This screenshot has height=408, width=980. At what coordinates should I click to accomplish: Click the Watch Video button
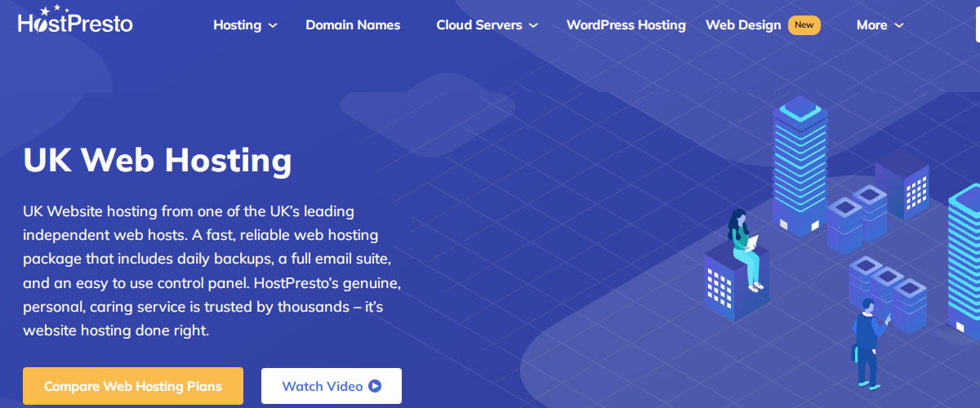point(332,386)
